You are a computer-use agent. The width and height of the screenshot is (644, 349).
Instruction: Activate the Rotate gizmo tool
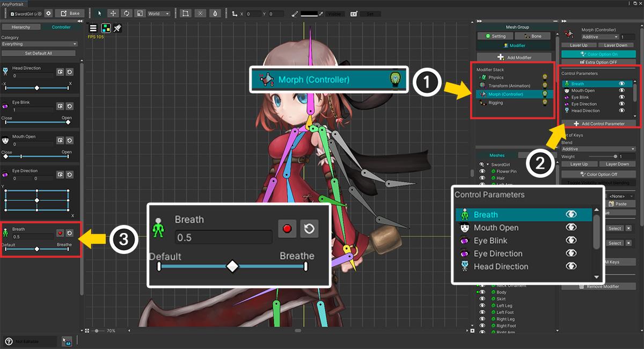[x=126, y=13]
